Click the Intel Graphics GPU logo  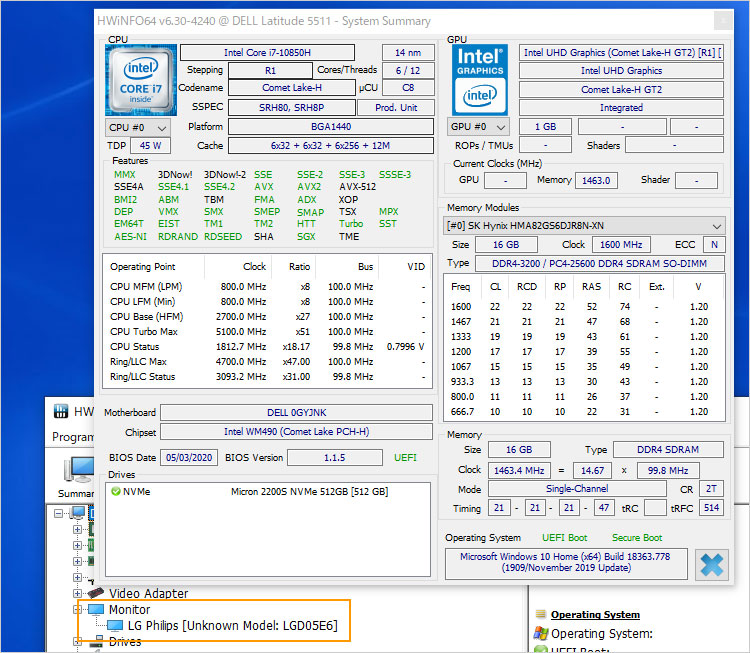point(480,80)
